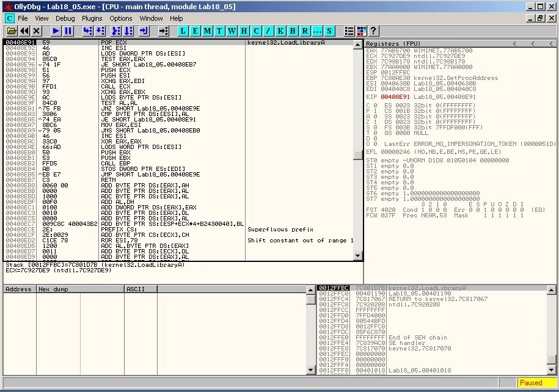This screenshot has width=559, height=392.
Task: Restart the program with rewind icon
Action: [x=24, y=31]
